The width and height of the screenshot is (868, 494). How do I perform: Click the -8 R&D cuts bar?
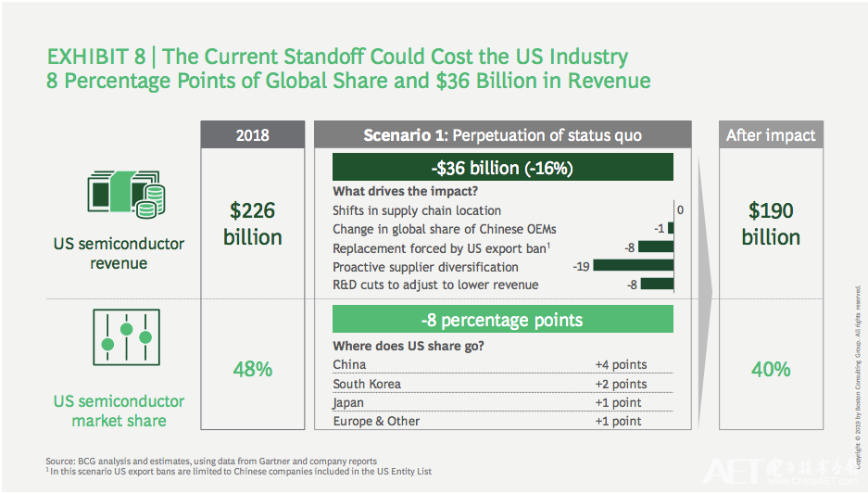(x=657, y=285)
